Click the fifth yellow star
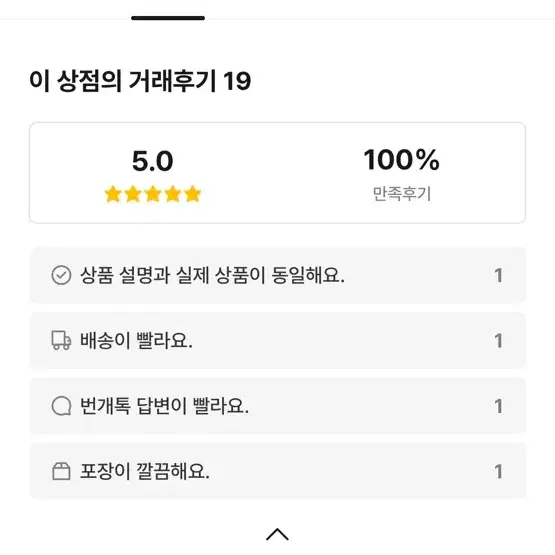 (193, 194)
